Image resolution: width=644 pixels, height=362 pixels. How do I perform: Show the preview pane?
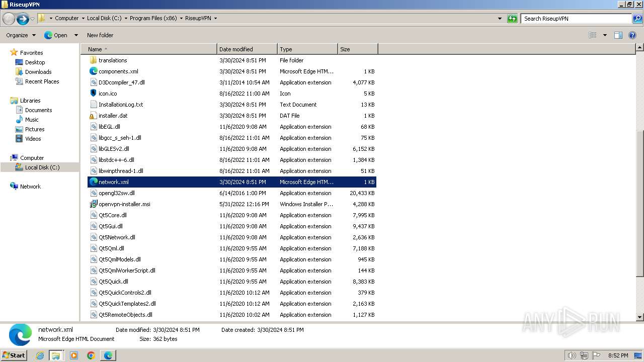coord(618,35)
